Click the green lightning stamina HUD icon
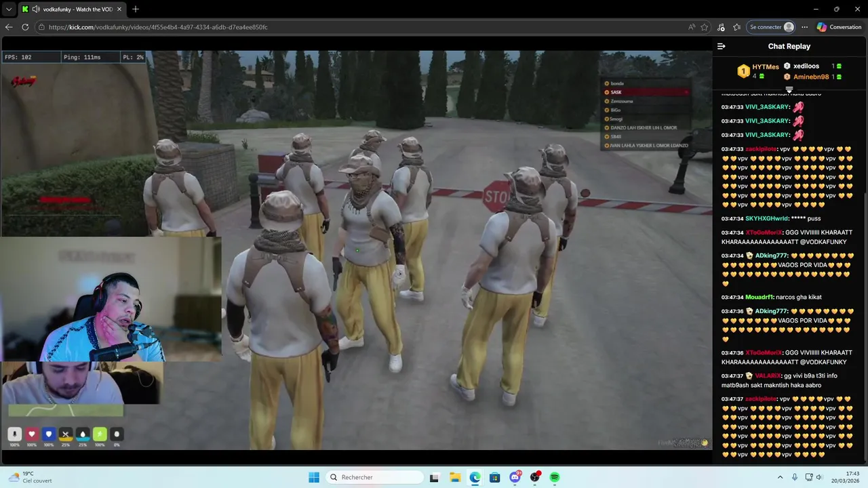The width and height of the screenshot is (868, 488). click(x=100, y=434)
